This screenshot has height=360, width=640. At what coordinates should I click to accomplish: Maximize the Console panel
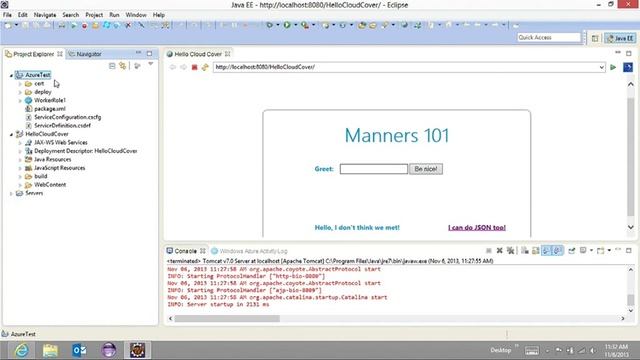click(x=629, y=250)
